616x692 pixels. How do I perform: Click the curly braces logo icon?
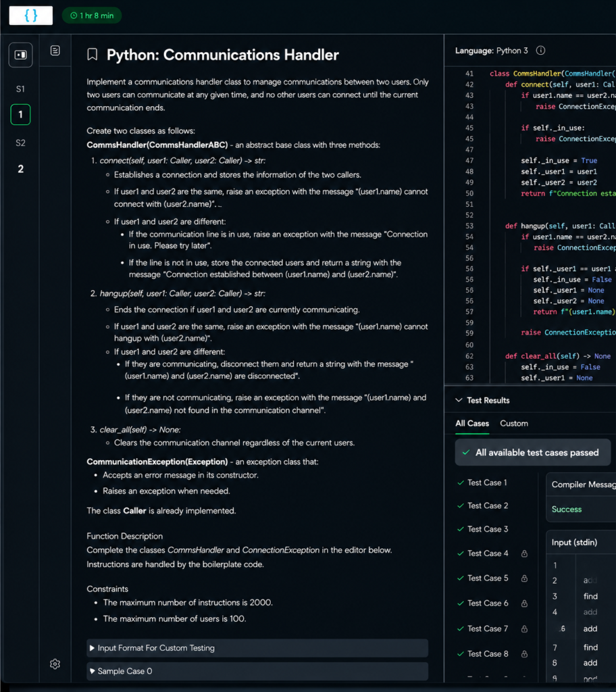[31, 16]
